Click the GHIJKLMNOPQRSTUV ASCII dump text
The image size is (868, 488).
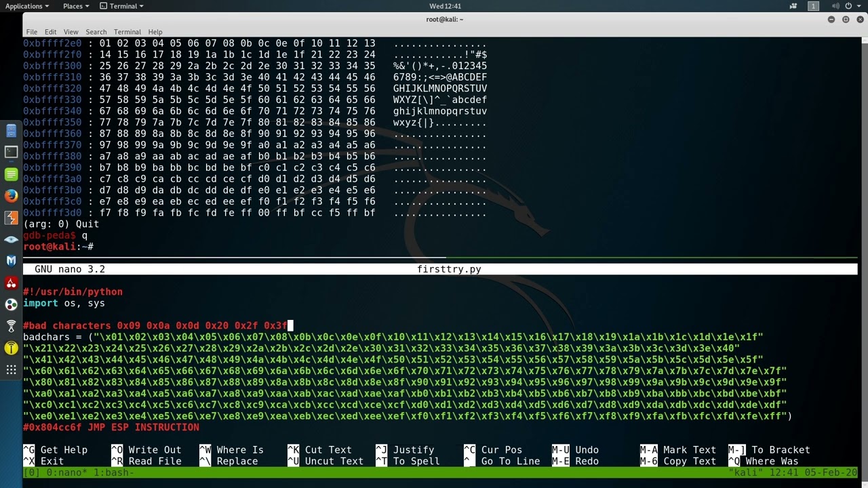440,89
